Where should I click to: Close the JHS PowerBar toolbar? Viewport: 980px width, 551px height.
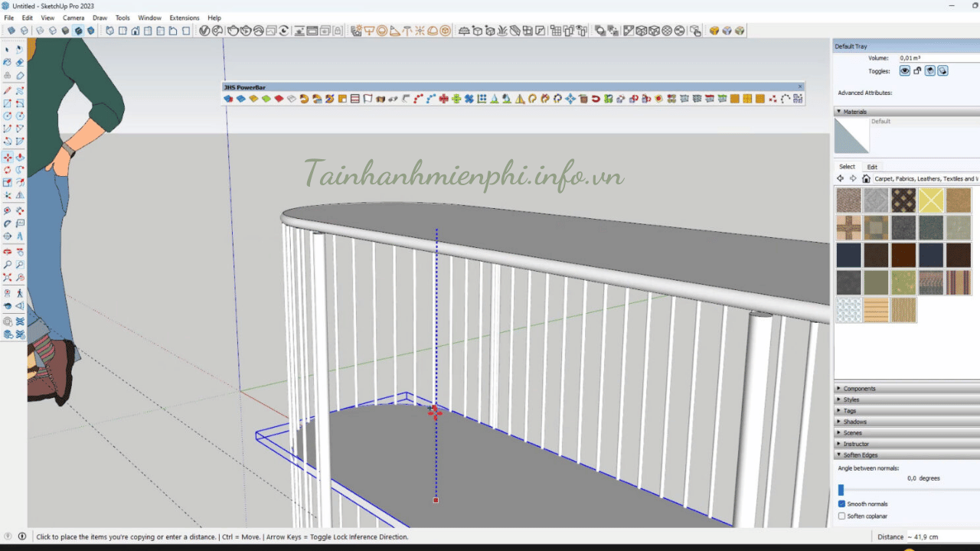click(x=800, y=86)
